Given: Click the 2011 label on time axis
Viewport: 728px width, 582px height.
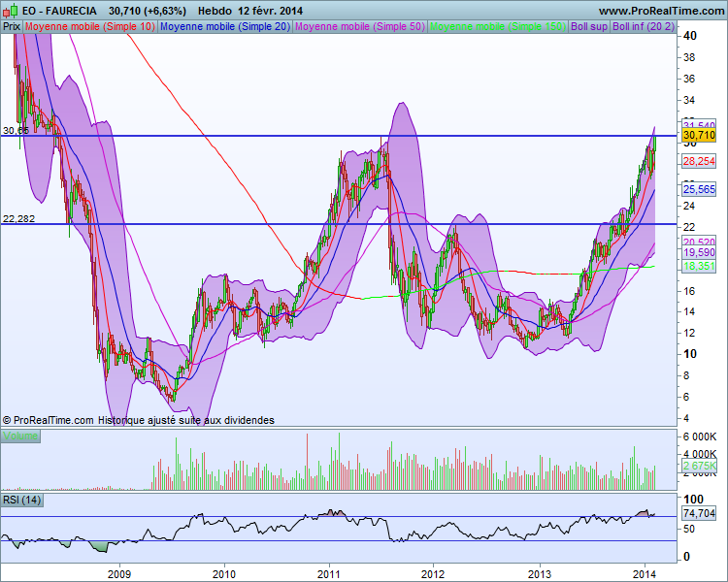Looking at the screenshot, I should pyautogui.click(x=329, y=574).
